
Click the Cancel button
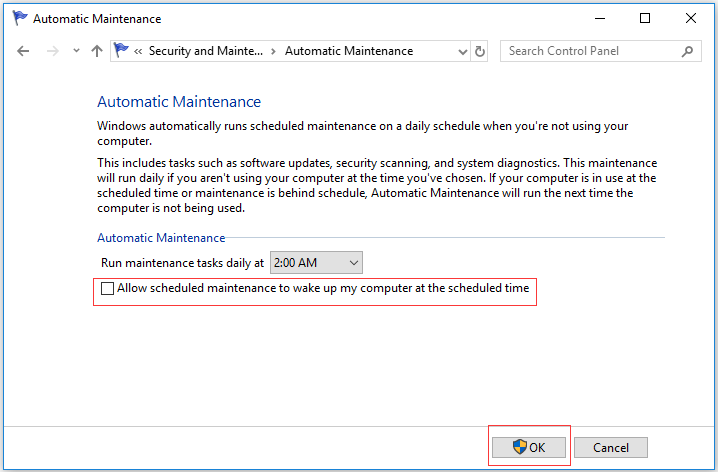pos(611,447)
